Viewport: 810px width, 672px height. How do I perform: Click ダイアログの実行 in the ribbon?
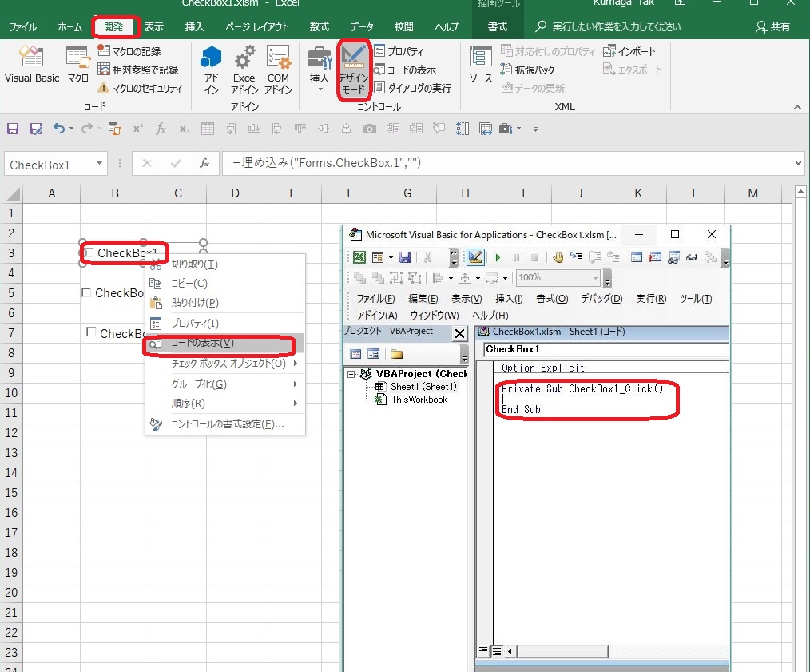point(412,88)
